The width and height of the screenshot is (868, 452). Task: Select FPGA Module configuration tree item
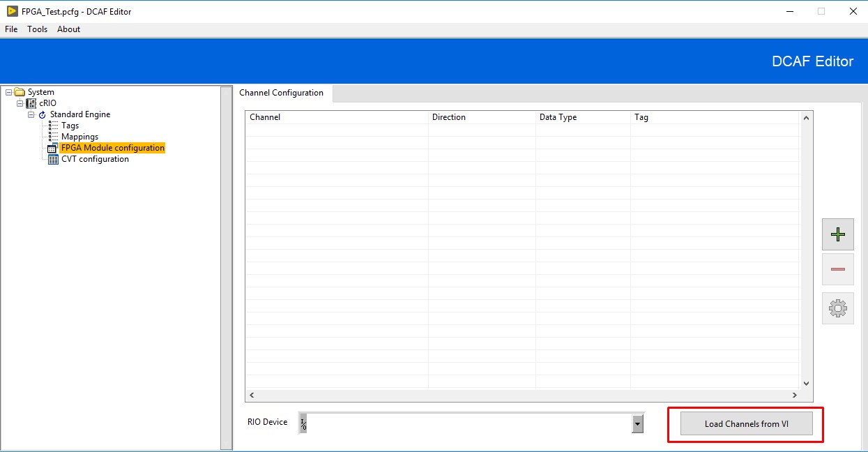pyautogui.click(x=113, y=148)
